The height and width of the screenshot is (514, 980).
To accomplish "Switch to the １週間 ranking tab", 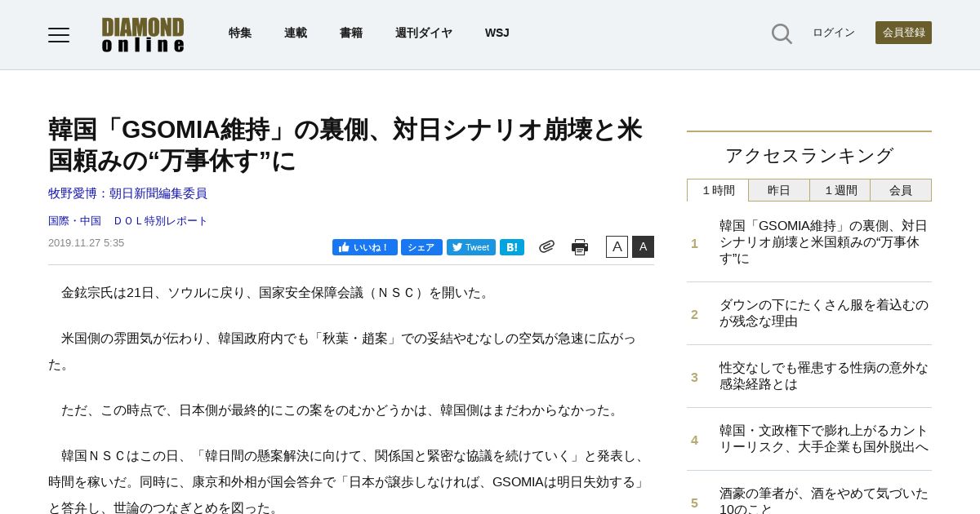I will 840,190.
